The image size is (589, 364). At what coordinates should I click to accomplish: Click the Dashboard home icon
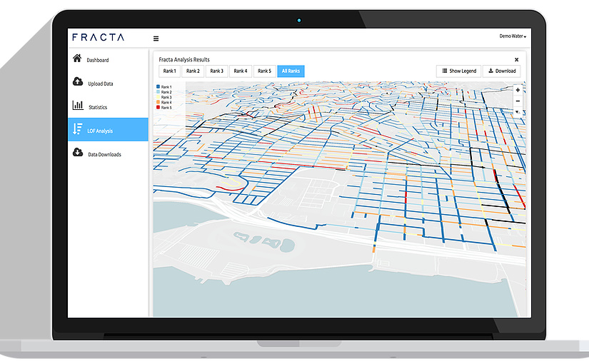[77, 59]
